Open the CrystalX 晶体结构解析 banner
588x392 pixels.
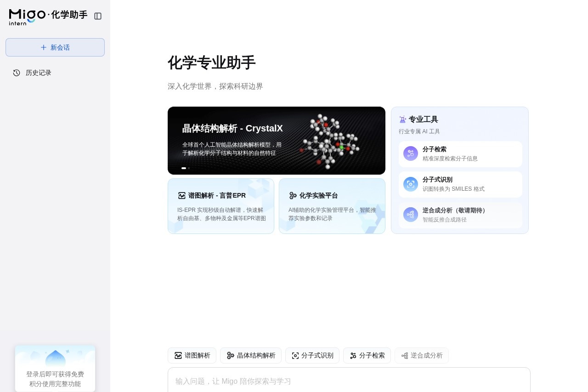pyautogui.click(x=277, y=141)
